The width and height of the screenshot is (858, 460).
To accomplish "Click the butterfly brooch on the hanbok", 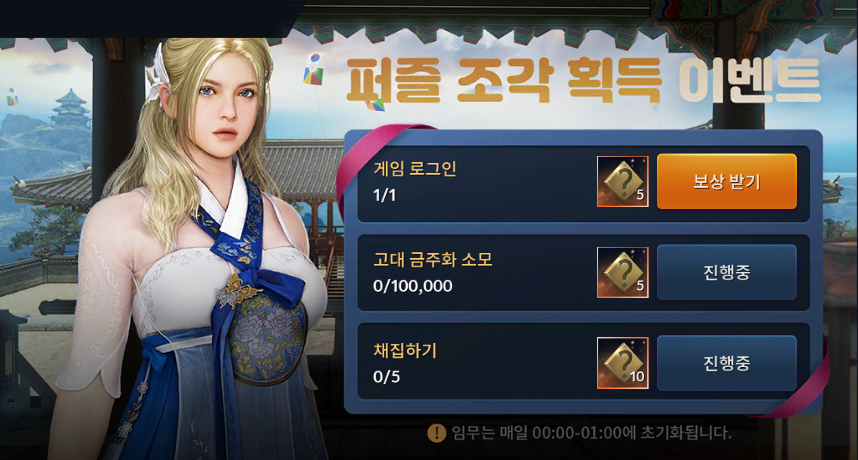I will (236, 289).
